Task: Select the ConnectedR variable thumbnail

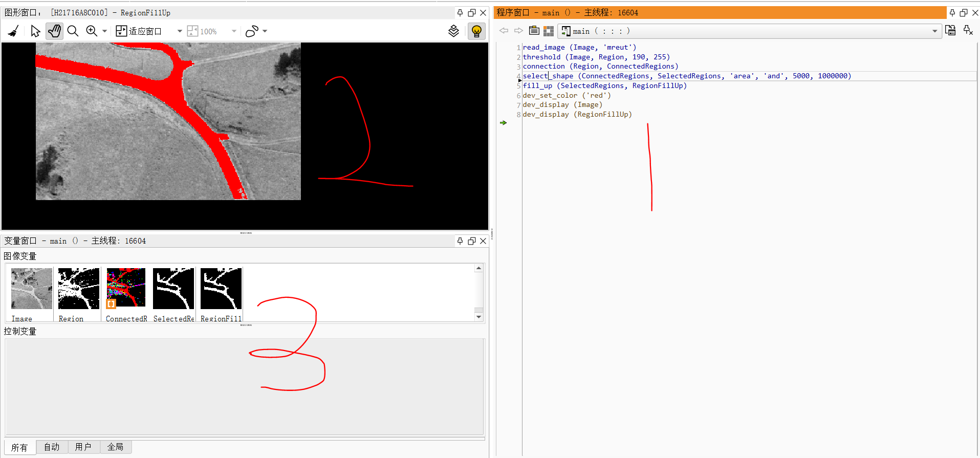Action: click(126, 288)
